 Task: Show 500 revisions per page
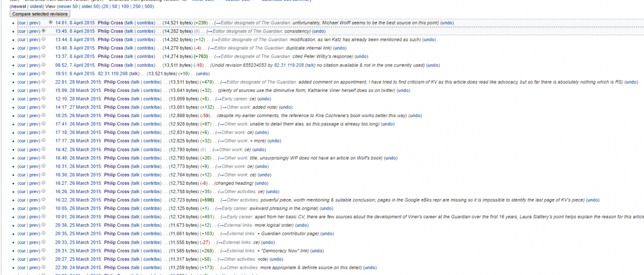(149, 7)
